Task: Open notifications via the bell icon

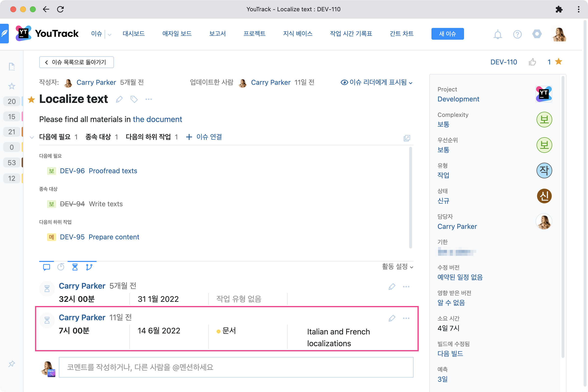Action: [x=498, y=34]
